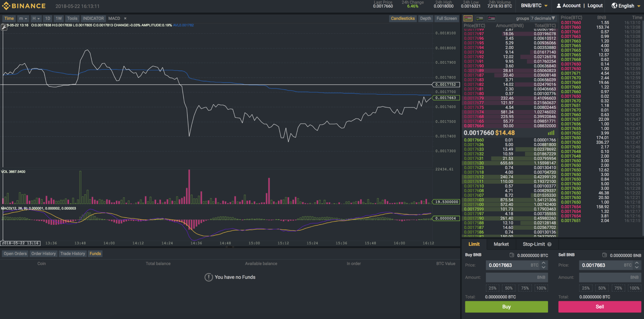644x319 pixels.
Task: Click the MACD indicator label in toolbar
Action: click(x=114, y=18)
